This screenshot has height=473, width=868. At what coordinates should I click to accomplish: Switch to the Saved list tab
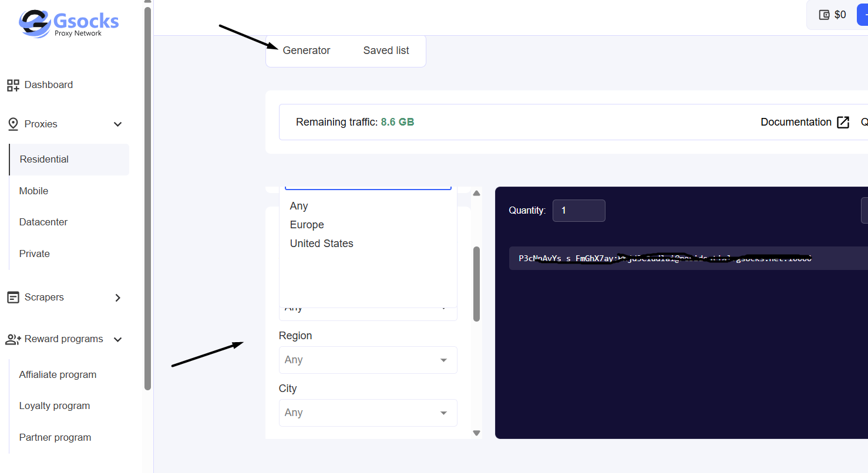click(386, 50)
